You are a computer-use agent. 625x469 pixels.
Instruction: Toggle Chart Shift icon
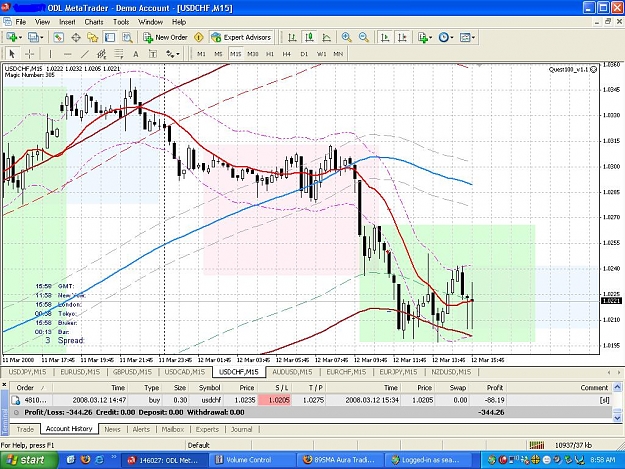pyautogui.click(x=402, y=37)
